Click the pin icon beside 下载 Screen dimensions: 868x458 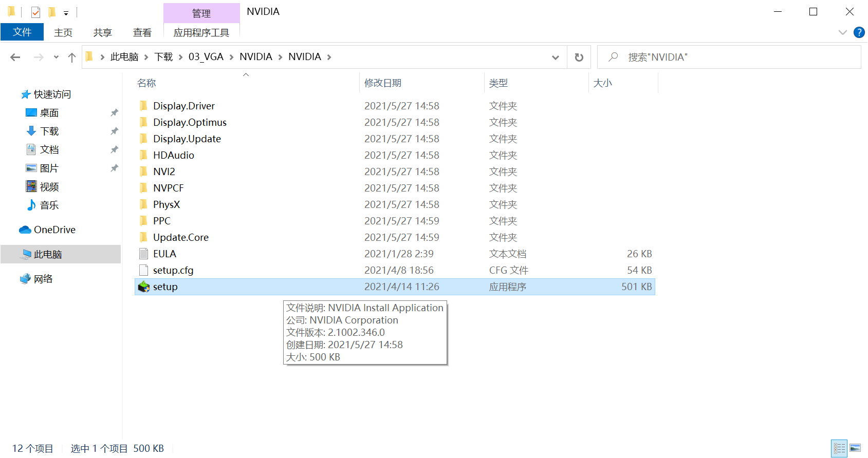click(x=114, y=131)
